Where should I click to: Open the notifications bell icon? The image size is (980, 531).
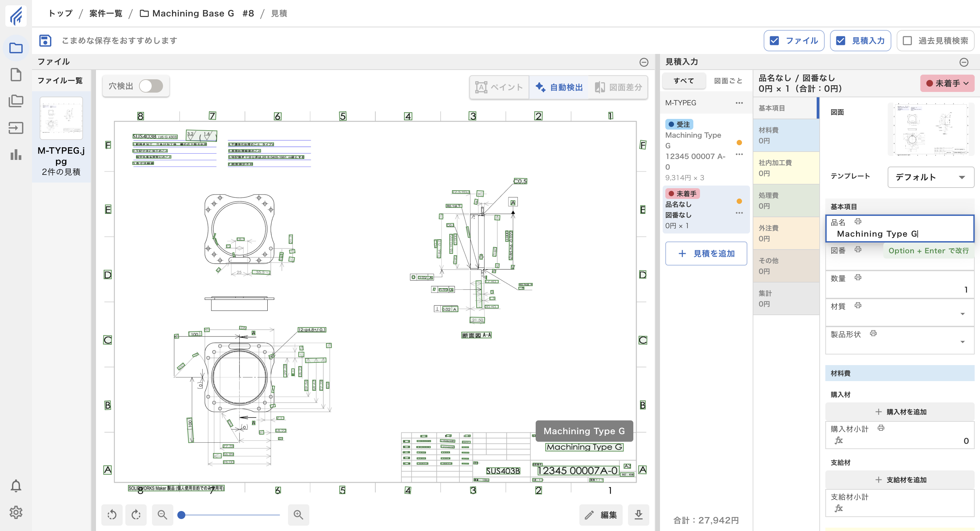pos(16,486)
